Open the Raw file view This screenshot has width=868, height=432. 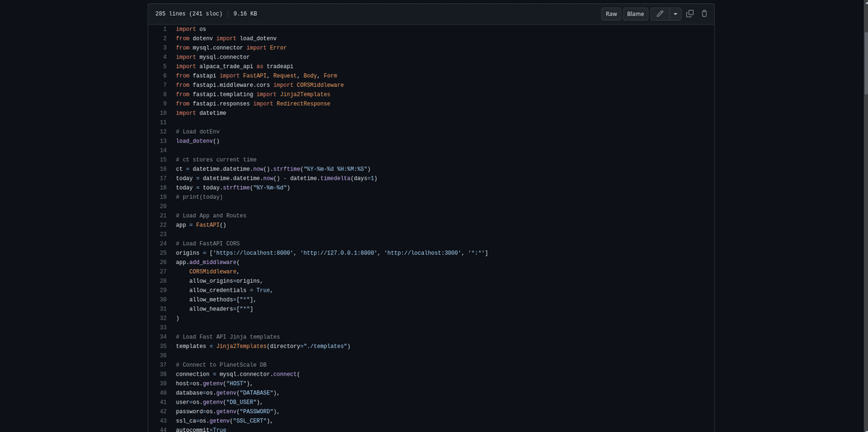tap(611, 14)
